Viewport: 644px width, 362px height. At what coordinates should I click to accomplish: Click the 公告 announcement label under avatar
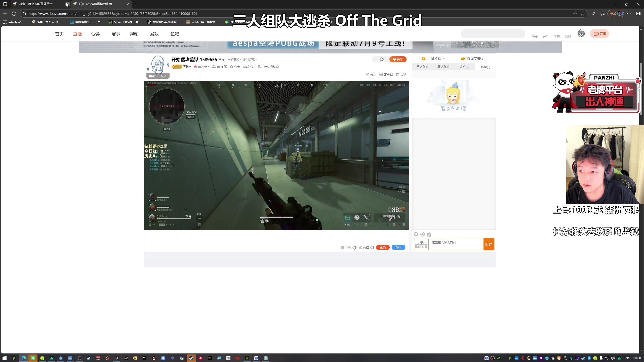(164, 76)
